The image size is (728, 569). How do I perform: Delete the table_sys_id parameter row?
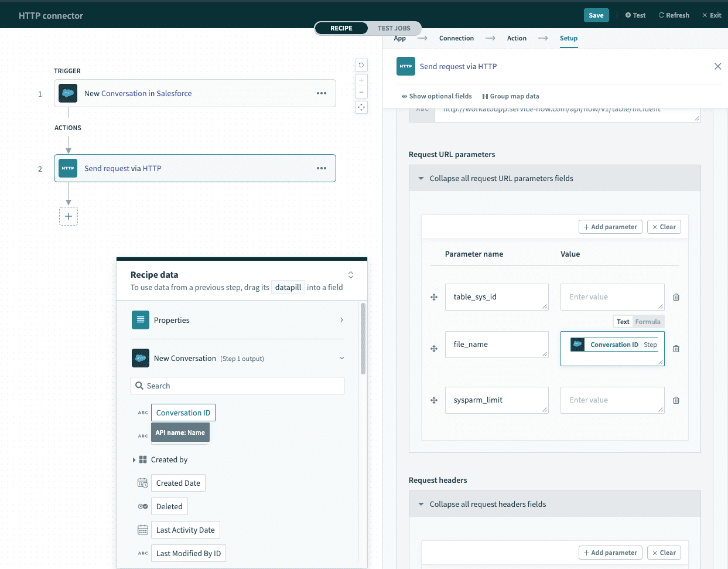pyautogui.click(x=676, y=297)
